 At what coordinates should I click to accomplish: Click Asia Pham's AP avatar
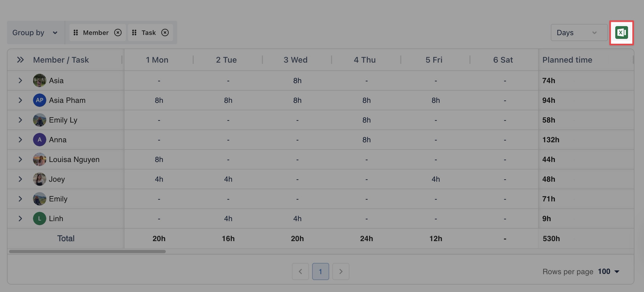[x=39, y=100]
